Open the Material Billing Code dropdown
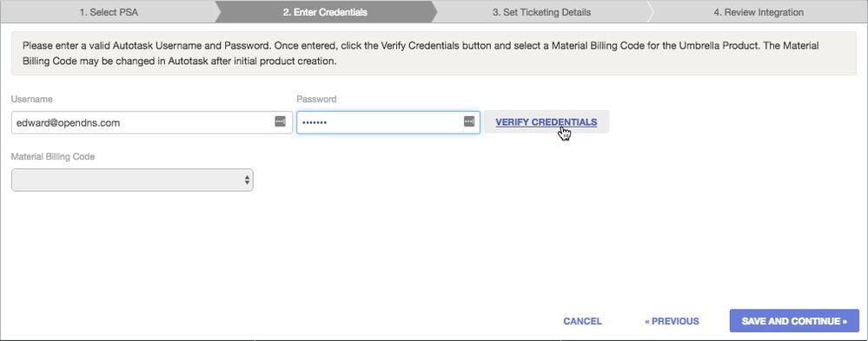The width and height of the screenshot is (868, 341). pos(132,180)
